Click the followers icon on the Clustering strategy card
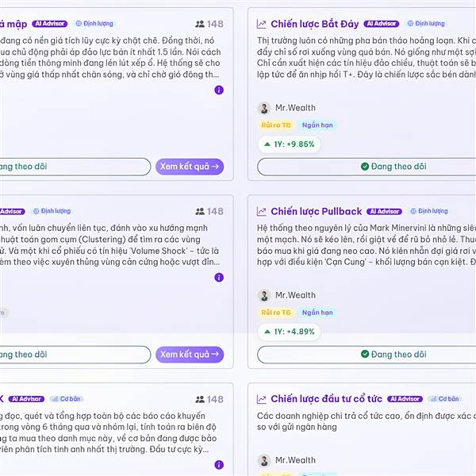The width and height of the screenshot is (476, 476). click(200, 212)
